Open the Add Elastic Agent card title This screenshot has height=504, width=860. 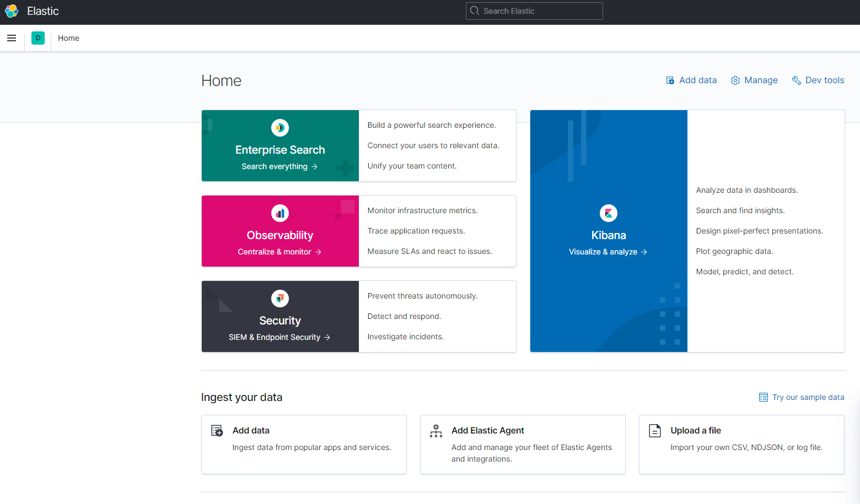coord(488,431)
